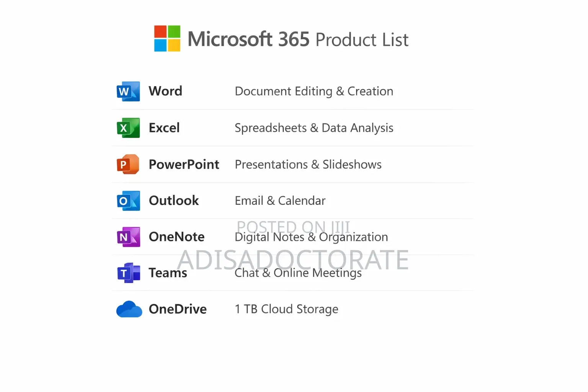Select '1 TB Cloud Storage' description

click(x=286, y=310)
